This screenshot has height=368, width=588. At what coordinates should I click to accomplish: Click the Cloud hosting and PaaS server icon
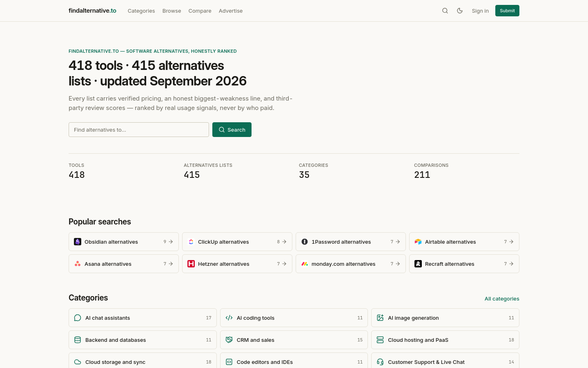click(x=380, y=340)
